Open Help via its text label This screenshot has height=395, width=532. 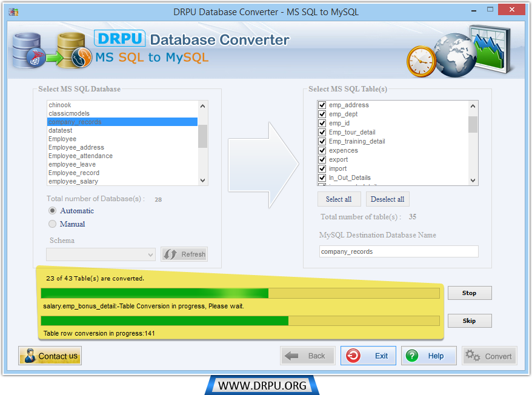click(x=436, y=356)
